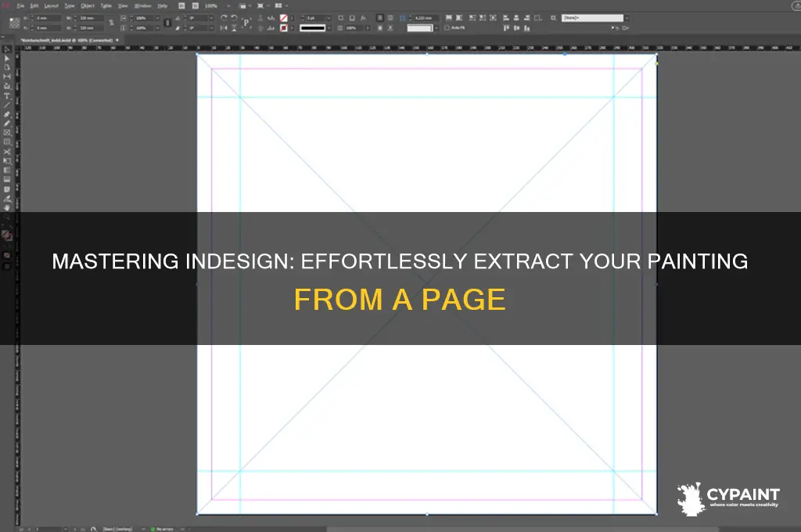Open the View Options dropdown
Viewport: 801px width, 532px height.
(245, 5)
